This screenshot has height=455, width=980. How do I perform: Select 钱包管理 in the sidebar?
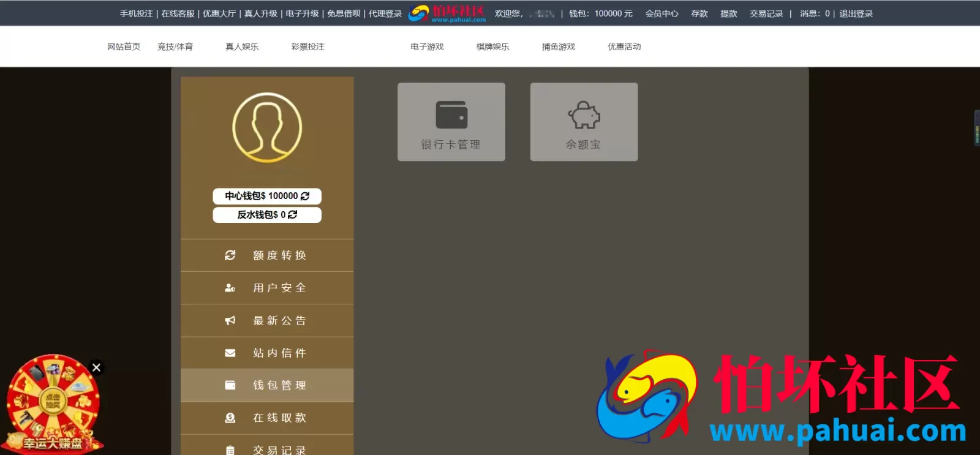(x=267, y=385)
